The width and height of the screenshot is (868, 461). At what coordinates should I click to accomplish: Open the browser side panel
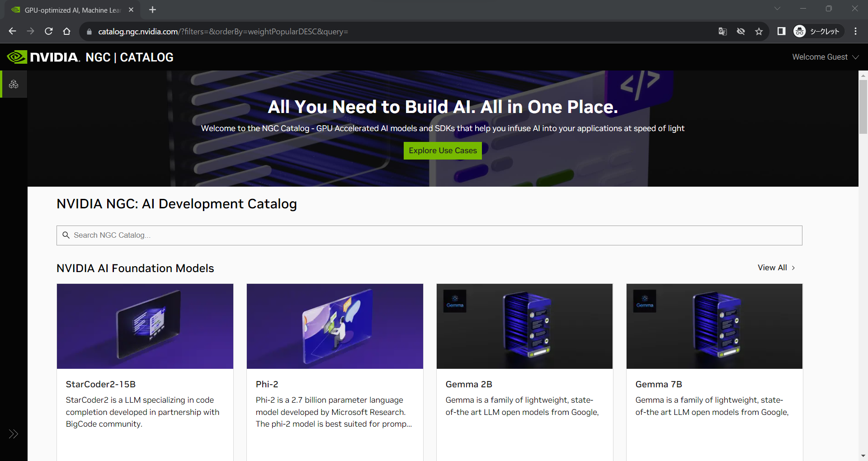781,31
